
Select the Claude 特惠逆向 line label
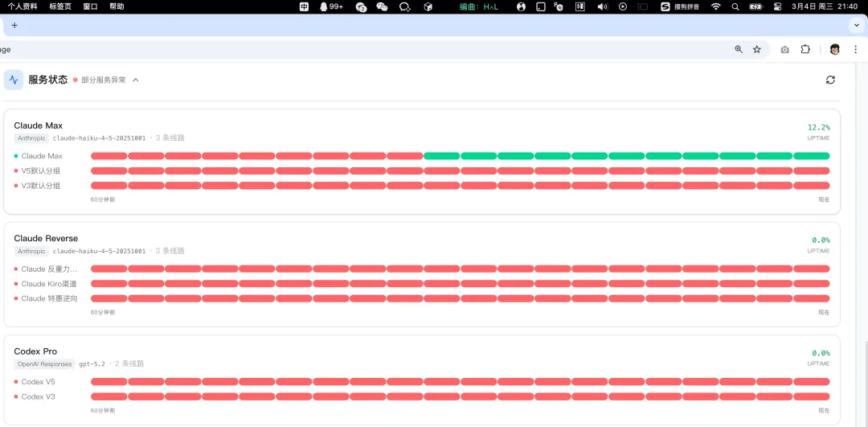49,298
